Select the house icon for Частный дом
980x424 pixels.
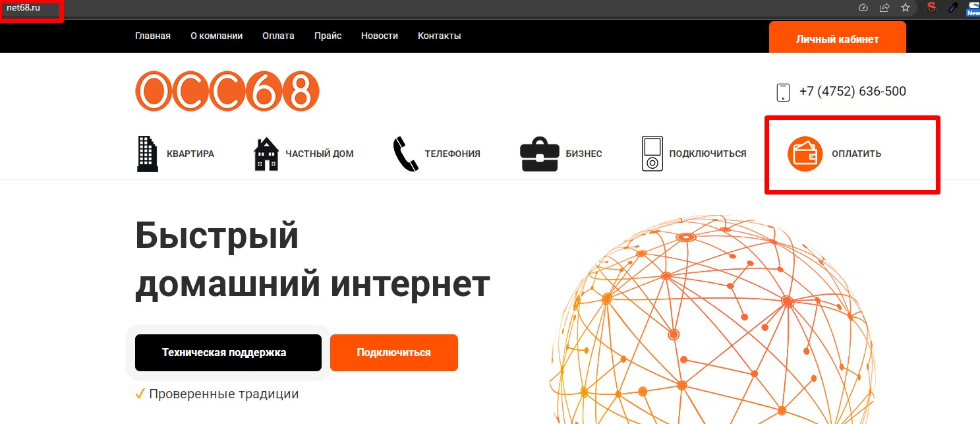(x=266, y=154)
